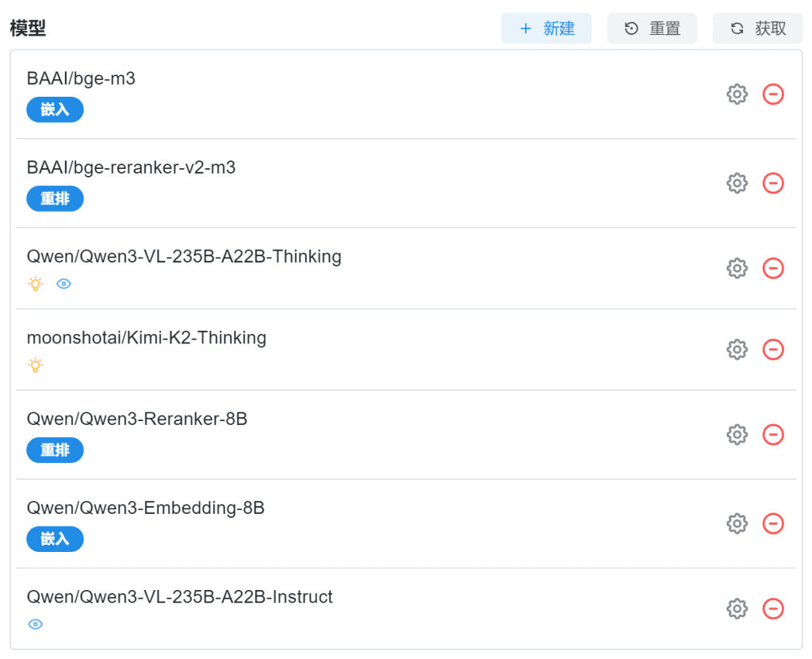Viewport: 812px width, 659px height.
Task: Click the 新建 (New) button
Action: 546,29
